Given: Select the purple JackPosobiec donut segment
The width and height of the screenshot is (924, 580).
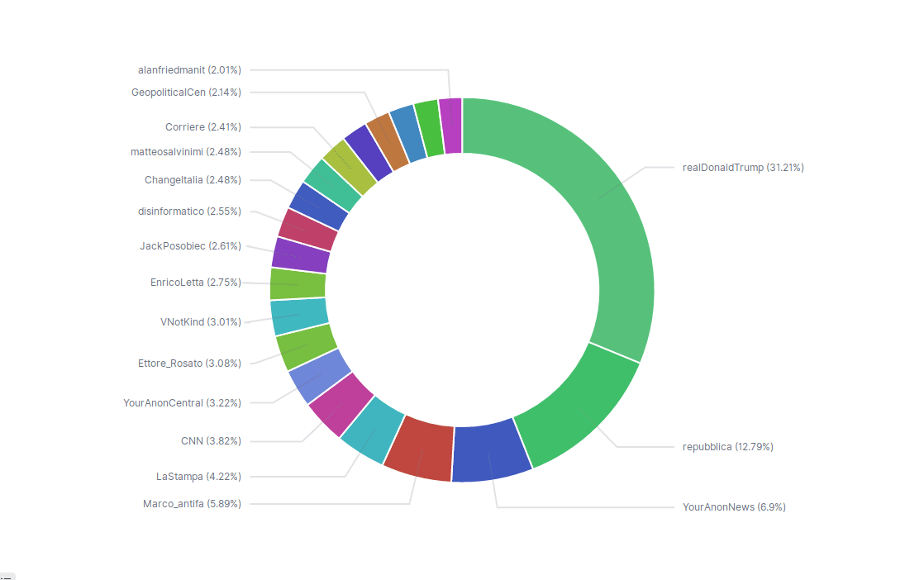Looking at the screenshot, I should pos(301,254).
